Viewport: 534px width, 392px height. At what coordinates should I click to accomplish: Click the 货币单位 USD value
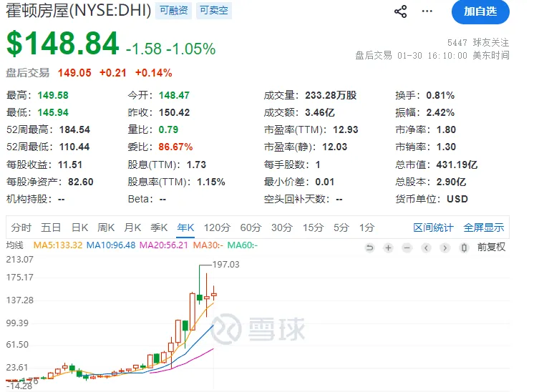click(x=457, y=199)
